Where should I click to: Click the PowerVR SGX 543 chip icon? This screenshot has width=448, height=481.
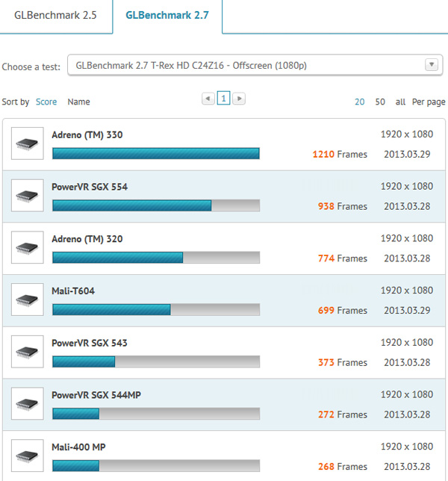tap(28, 352)
